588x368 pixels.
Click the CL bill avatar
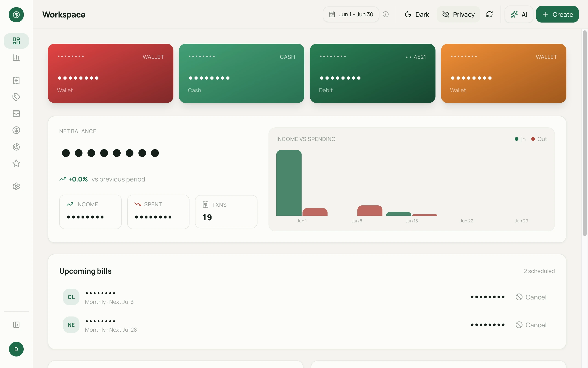click(x=71, y=297)
